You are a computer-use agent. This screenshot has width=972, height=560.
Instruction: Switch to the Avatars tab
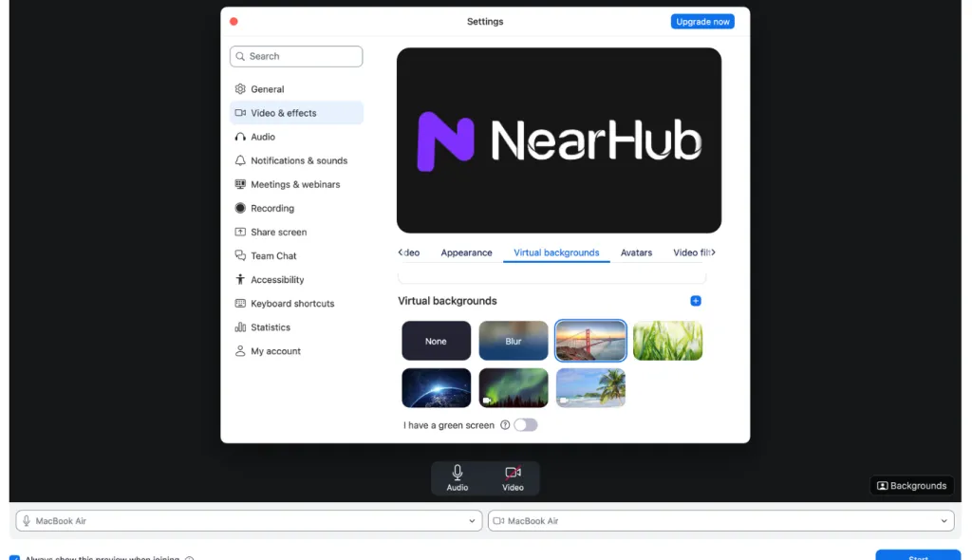pyautogui.click(x=636, y=252)
